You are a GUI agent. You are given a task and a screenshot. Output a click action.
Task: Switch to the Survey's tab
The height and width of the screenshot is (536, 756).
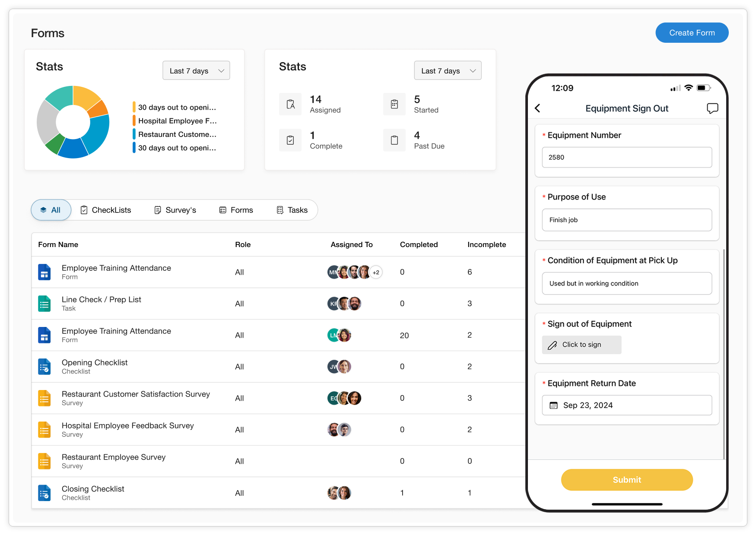(175, 210)
